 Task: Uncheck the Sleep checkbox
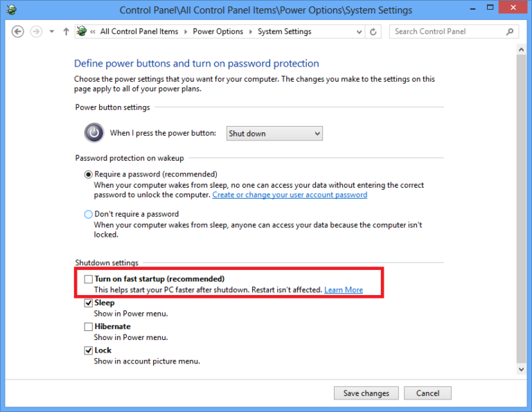tap(88, 303)
